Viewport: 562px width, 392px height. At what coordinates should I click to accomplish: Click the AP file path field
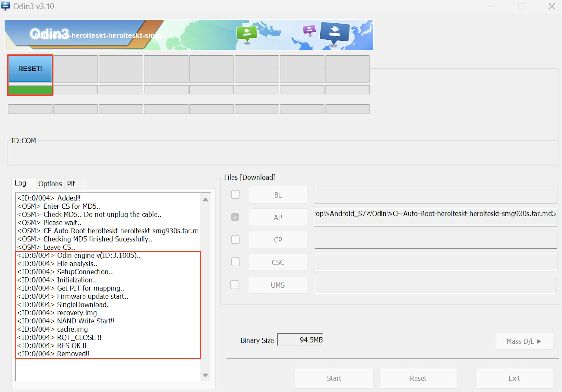click(435, 217)
